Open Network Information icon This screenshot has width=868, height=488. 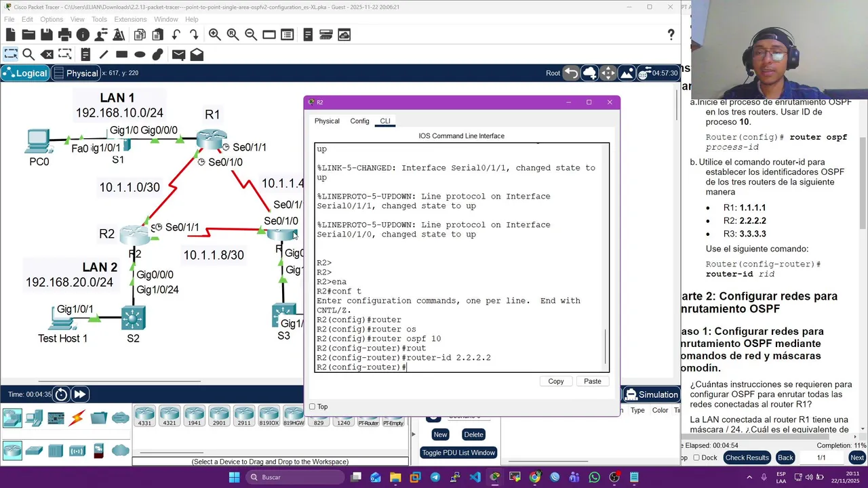(x=83, y=35)
